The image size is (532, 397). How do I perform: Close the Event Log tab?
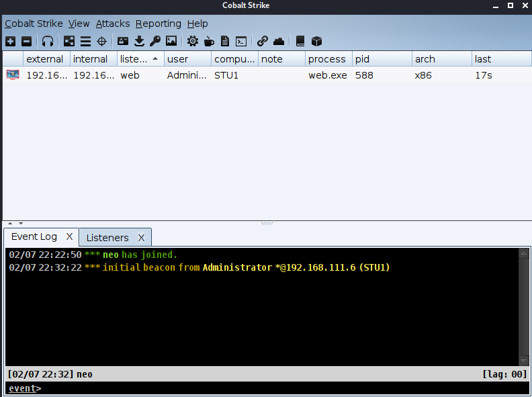70,236
